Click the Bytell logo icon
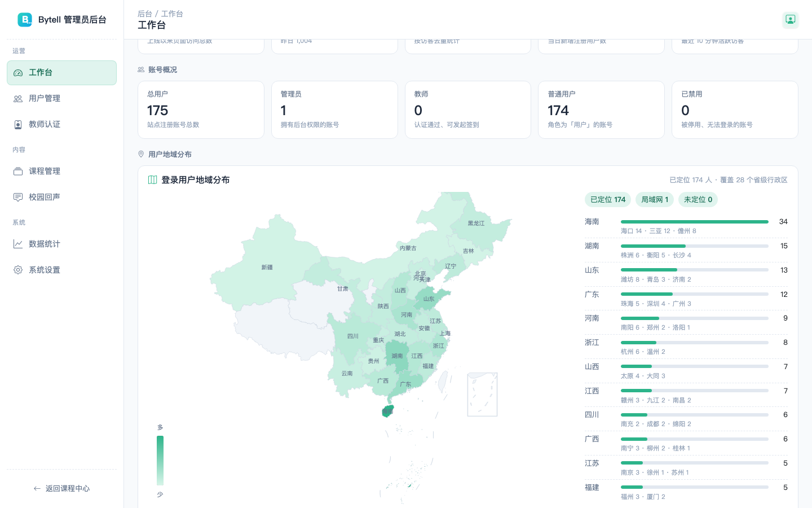Image resolution: width=812 pixels, height=508 pixels. pyautogui.click(x=25, y=20)
